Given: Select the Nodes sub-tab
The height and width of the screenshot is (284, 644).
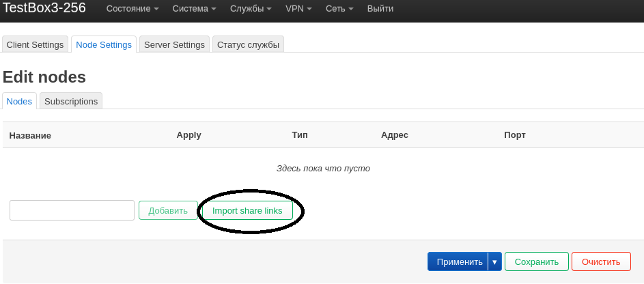Looking at the screenshot, I should click(19, 101).
